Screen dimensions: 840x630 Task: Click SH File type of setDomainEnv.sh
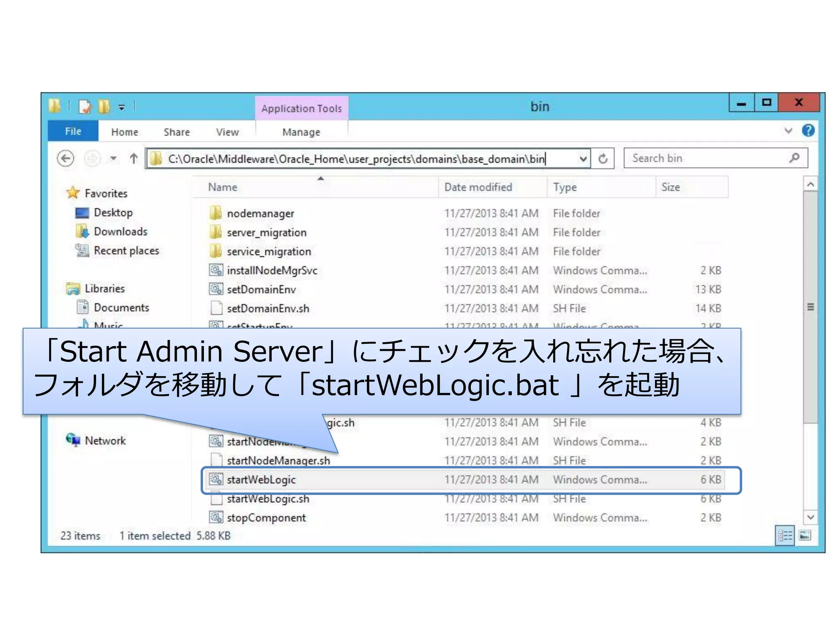[569, 308]
